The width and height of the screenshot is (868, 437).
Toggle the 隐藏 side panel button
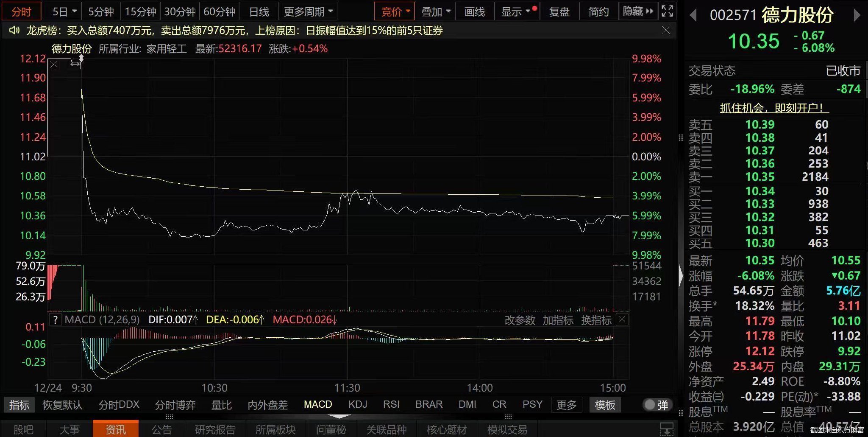[637, 11]
